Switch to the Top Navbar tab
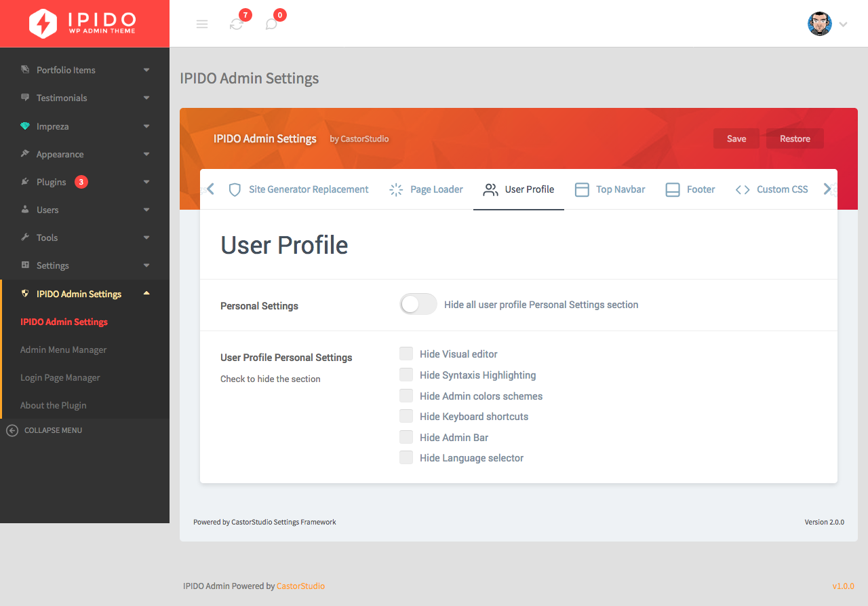This screenshot has width=868, height=606. click(x=610, y=189)
